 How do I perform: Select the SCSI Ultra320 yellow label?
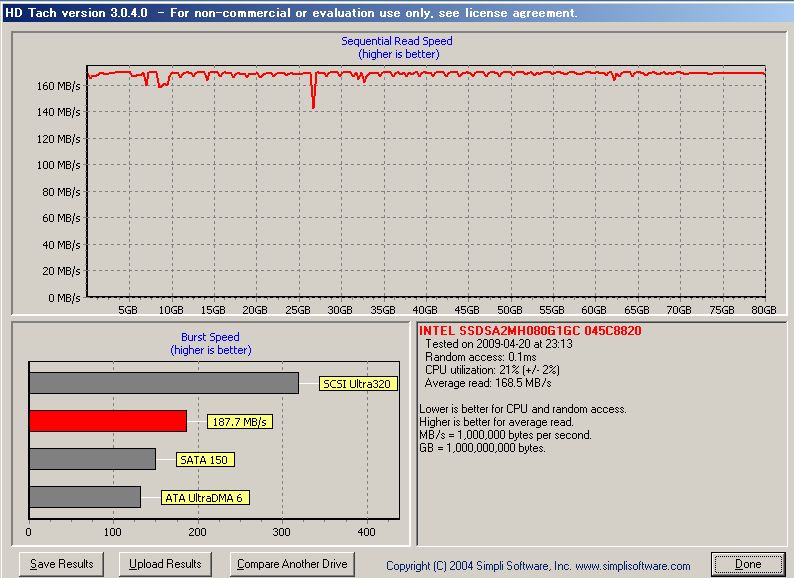click(x=358, y=384)
